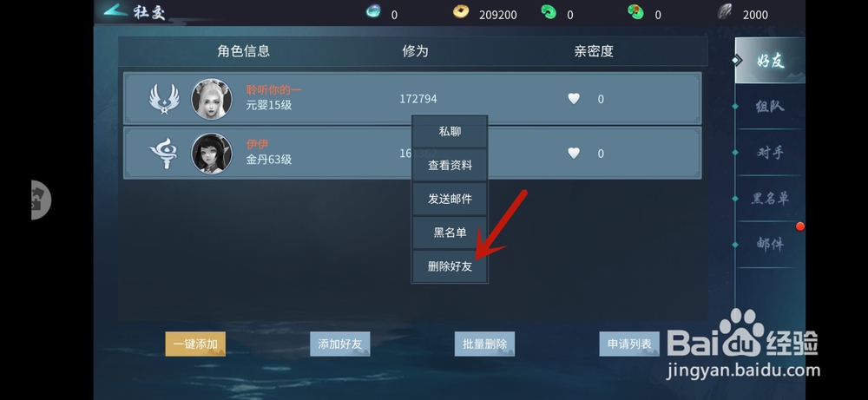Click the 批量删除 button
This screenshot has height=400, width=868.
click(485, 344)
